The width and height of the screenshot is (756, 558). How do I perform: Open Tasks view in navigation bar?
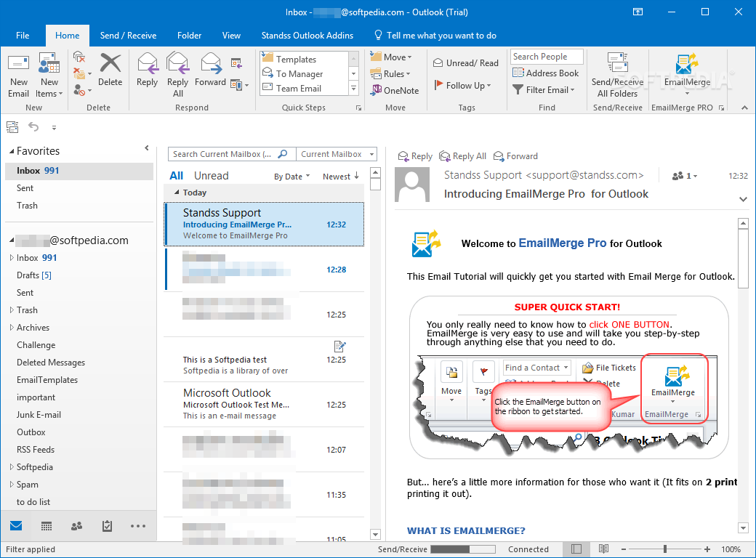pos(107,526)
